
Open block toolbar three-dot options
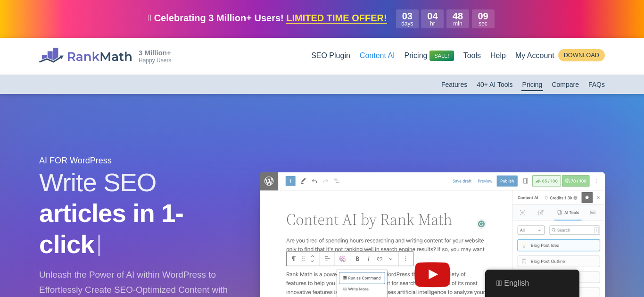[x=405, y=259]
